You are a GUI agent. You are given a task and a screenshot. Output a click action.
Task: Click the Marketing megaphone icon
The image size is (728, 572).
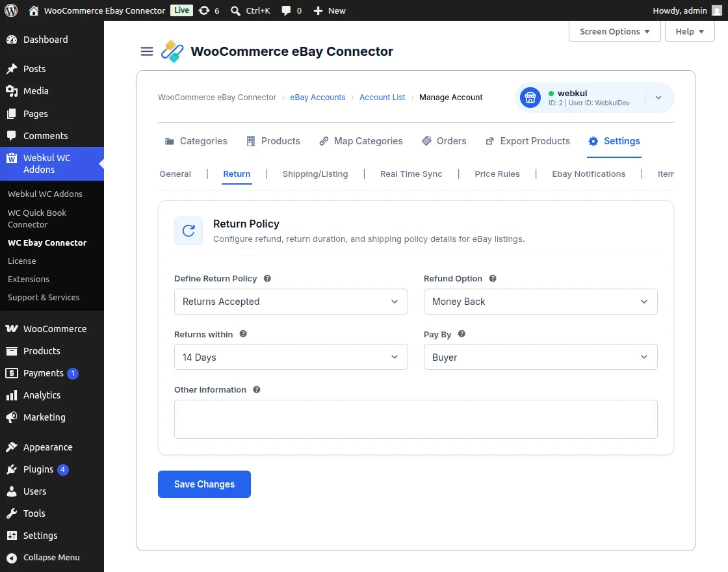coord(12,417)
